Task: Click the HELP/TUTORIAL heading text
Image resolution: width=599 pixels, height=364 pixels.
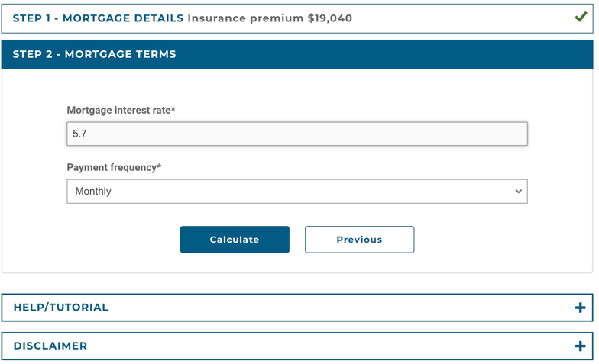Action: pyautogui.click(x=61, y=308)
